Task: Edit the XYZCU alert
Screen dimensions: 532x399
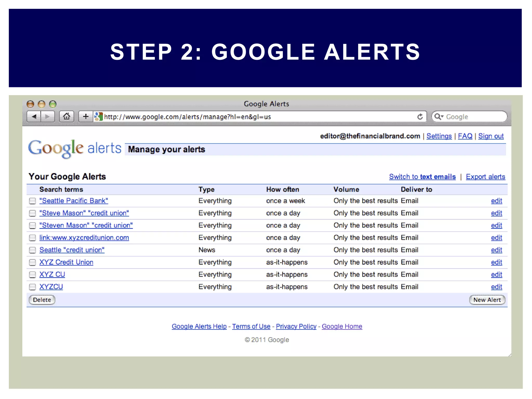Action: coord(496,287)
